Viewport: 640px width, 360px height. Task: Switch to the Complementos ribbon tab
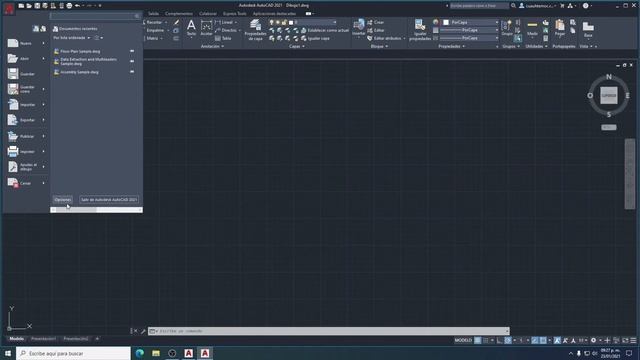pos(178,14)
